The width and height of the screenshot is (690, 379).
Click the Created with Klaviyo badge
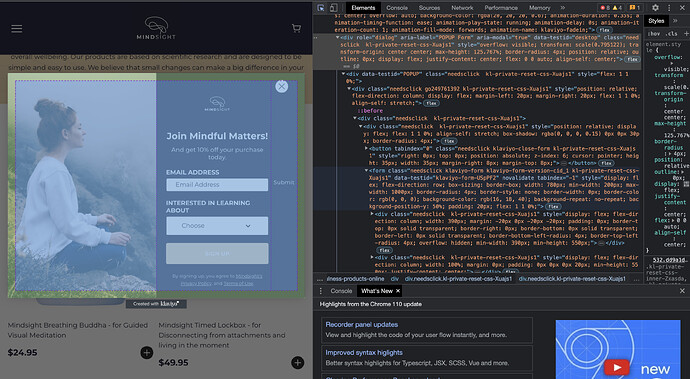tap(156, 304)
